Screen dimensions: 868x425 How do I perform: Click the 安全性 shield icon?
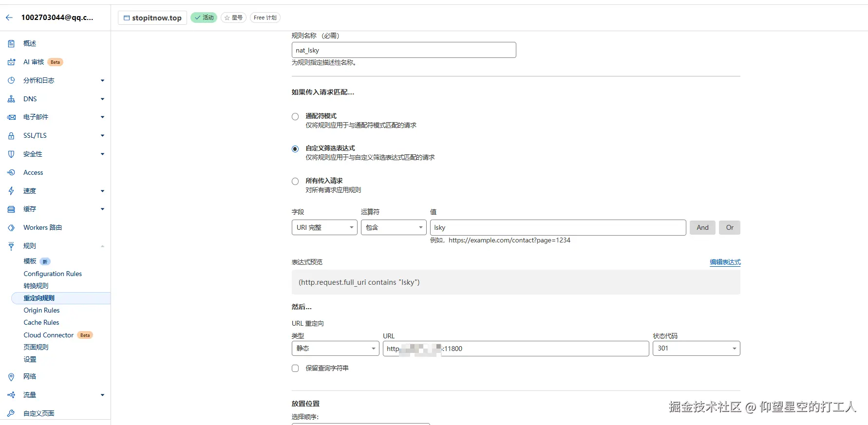[x=11, y=154]
